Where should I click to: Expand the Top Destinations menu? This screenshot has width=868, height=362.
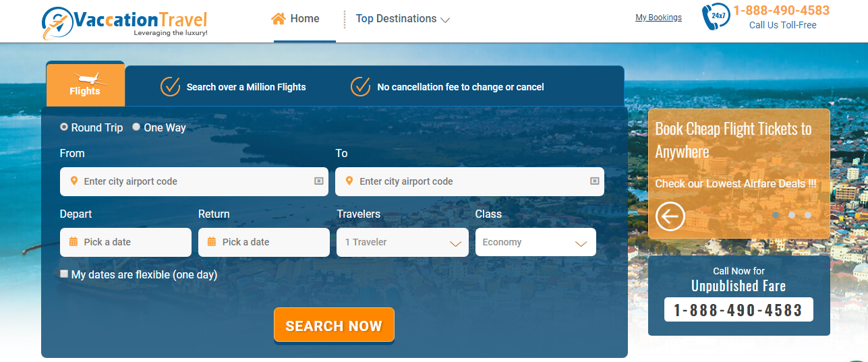[403, 19]
